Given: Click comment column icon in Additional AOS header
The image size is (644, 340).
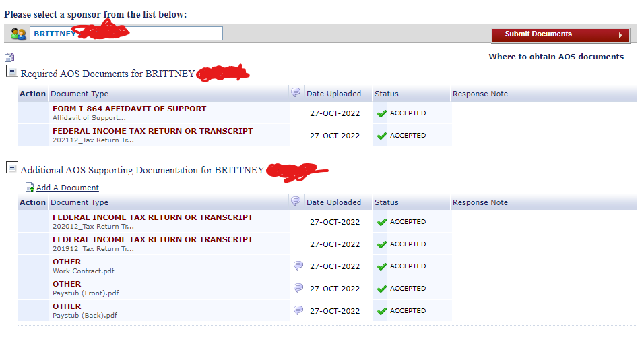Looking at the screenshot, I should click(x=296, y=202).
